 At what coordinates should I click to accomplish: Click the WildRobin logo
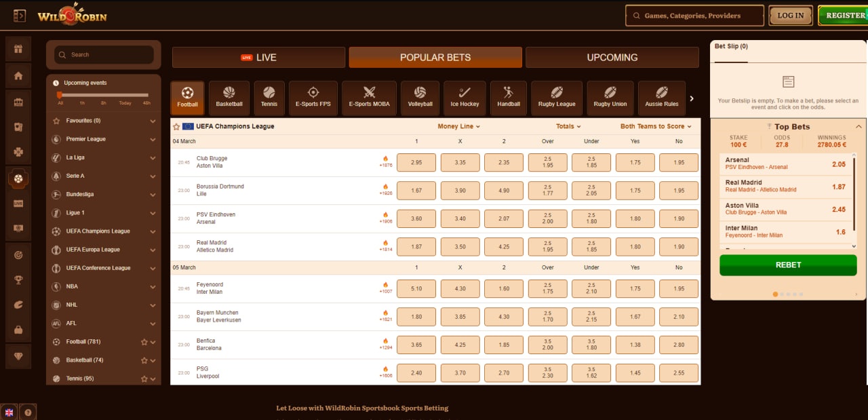[x=72, y=15]
